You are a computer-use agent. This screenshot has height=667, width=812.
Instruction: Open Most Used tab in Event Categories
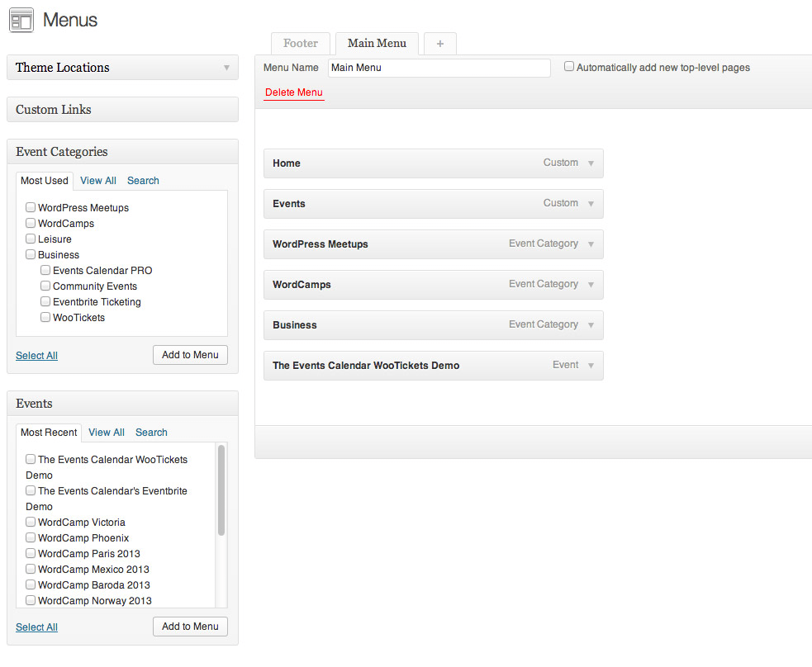tap(45, 181)
